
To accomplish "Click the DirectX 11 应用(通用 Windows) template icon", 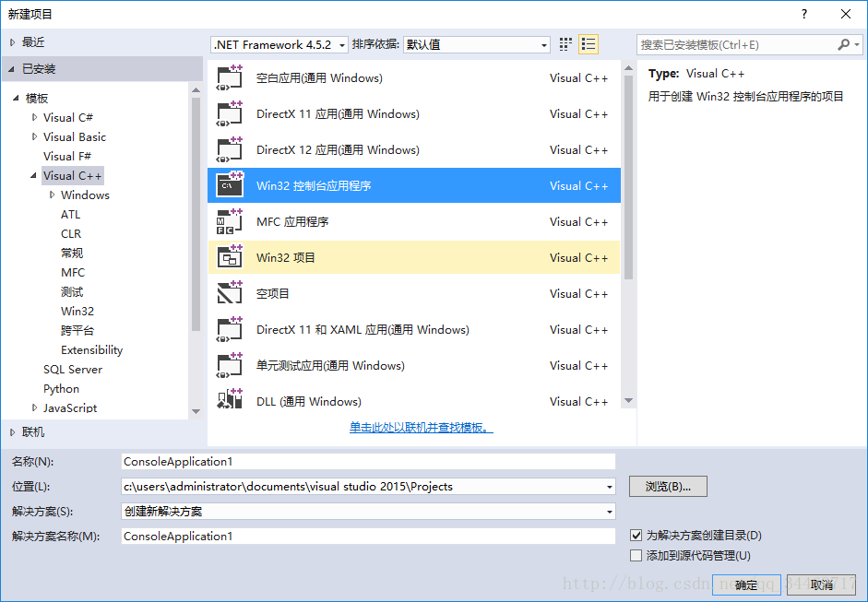I will click(x=229, y=114).
